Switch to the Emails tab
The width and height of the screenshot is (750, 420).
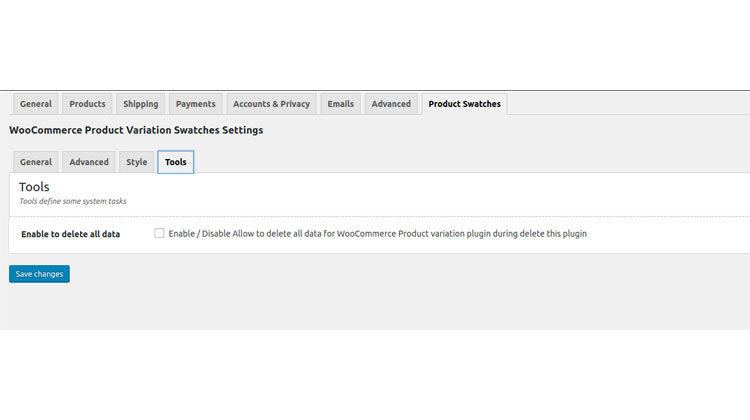pos(341,104)
